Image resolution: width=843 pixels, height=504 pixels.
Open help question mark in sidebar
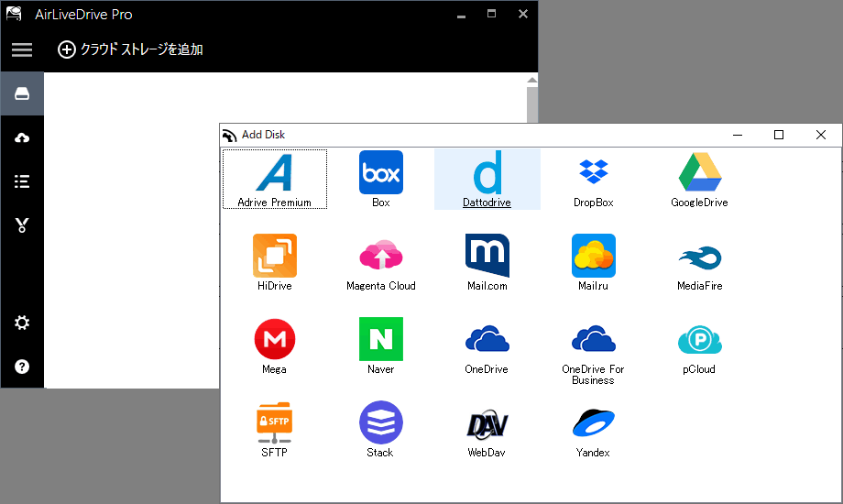click(x=22, y=367)
